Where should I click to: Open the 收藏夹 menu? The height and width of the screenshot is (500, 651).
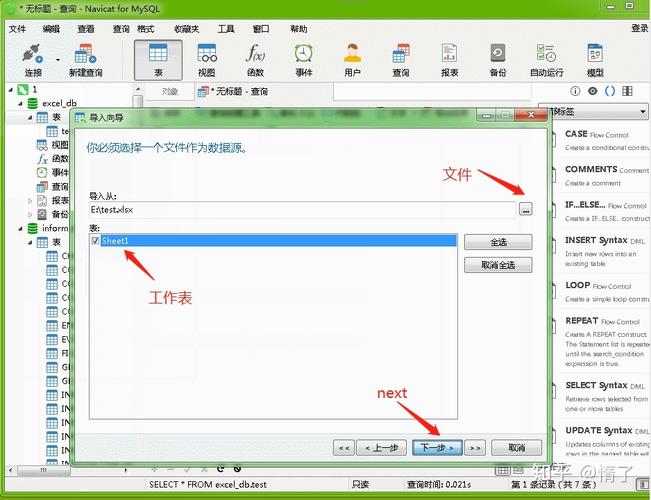(186, 29)
